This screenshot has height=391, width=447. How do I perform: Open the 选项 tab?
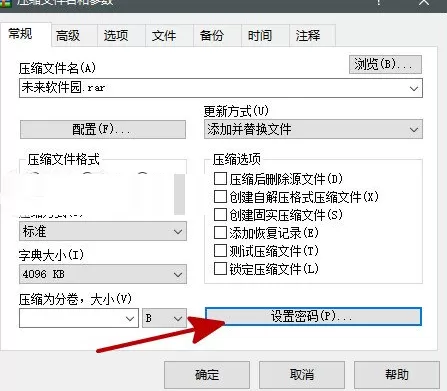click(x=121, y=35)
